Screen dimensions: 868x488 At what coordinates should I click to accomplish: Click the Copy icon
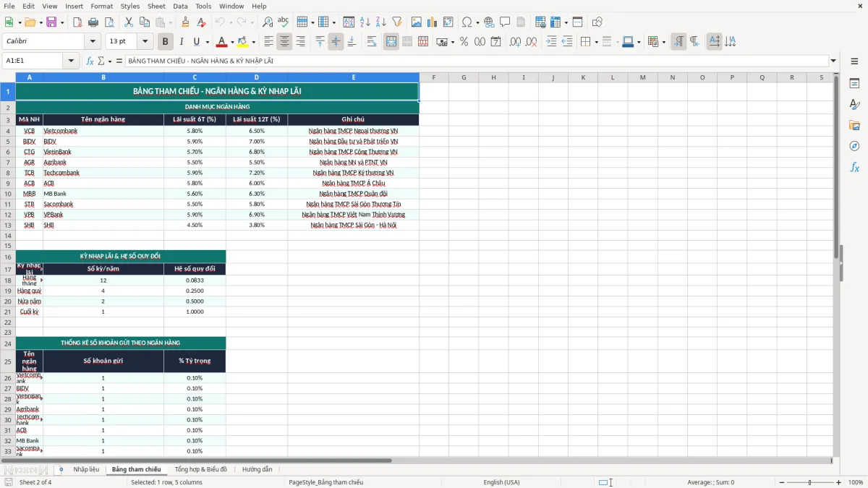(143, 22)
